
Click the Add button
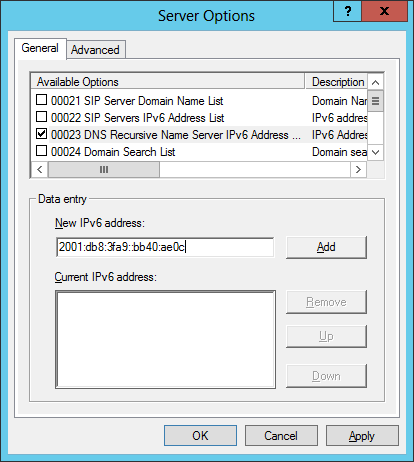[x=326, y=247]
